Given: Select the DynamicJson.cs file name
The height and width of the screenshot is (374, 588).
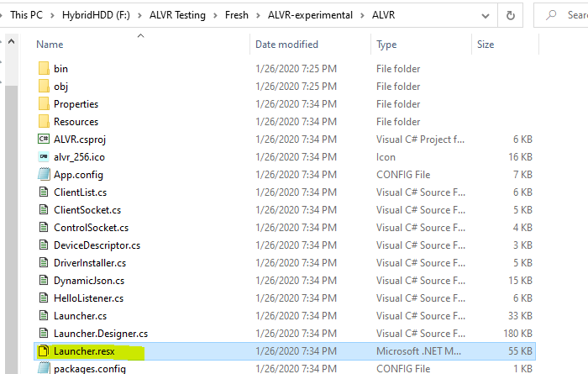Looking at the screenshot, I should [89, 281].
